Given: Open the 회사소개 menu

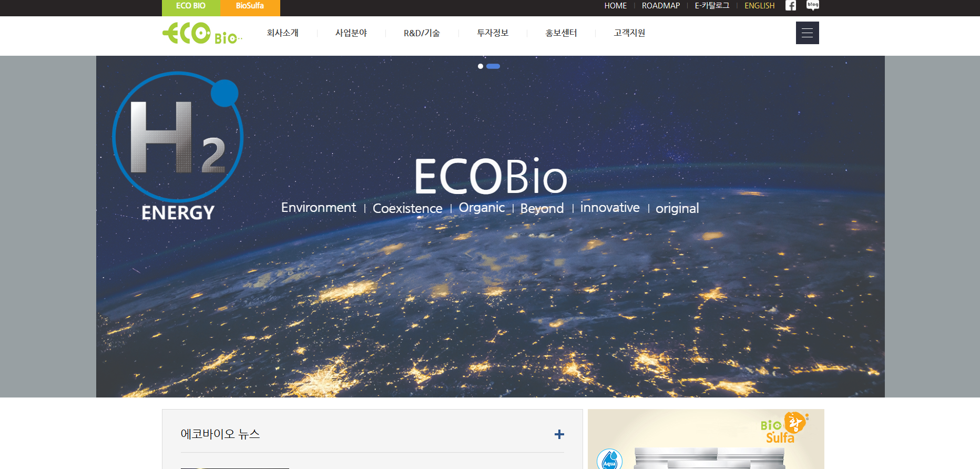Looking at the screenshot, I should pyautogui.click(x=283, y=33).
